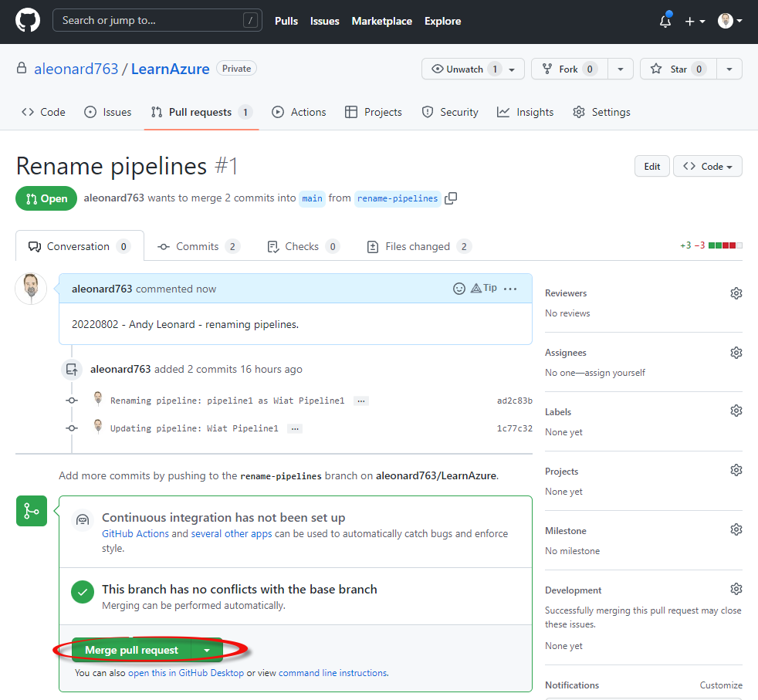Open the Reviewers gear settings
Screen dimensions: 758x700
736,293
